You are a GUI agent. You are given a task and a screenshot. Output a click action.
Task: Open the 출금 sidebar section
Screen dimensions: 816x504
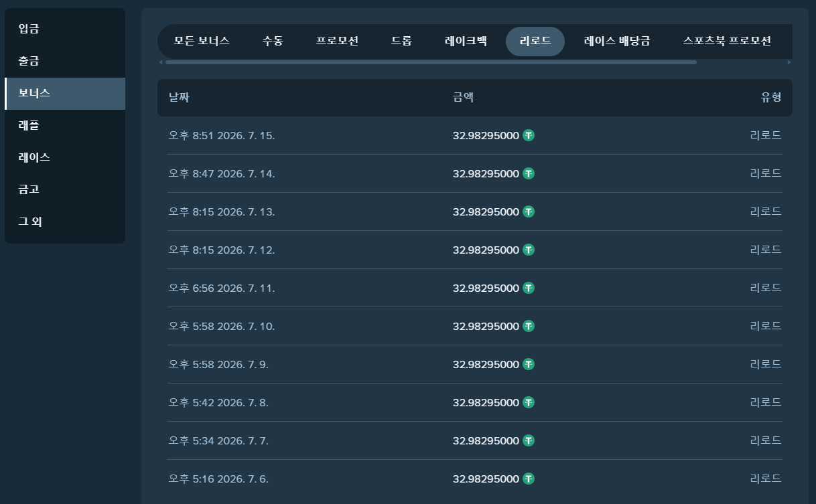click(65, 61)
